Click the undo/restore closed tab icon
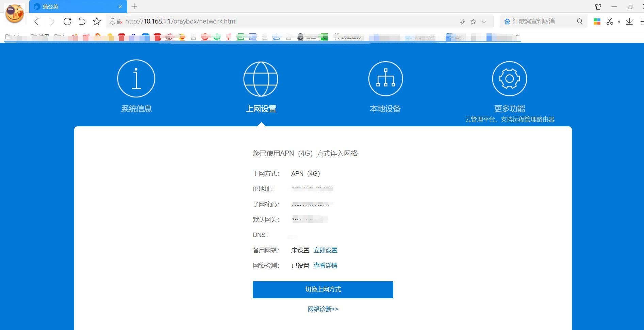This screenshot has height=330, width=644. tap(82, 21)
